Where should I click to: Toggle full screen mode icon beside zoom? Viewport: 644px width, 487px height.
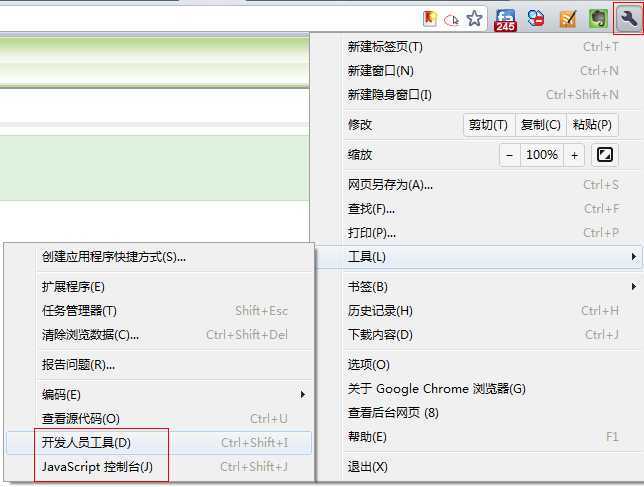[605, 155]
